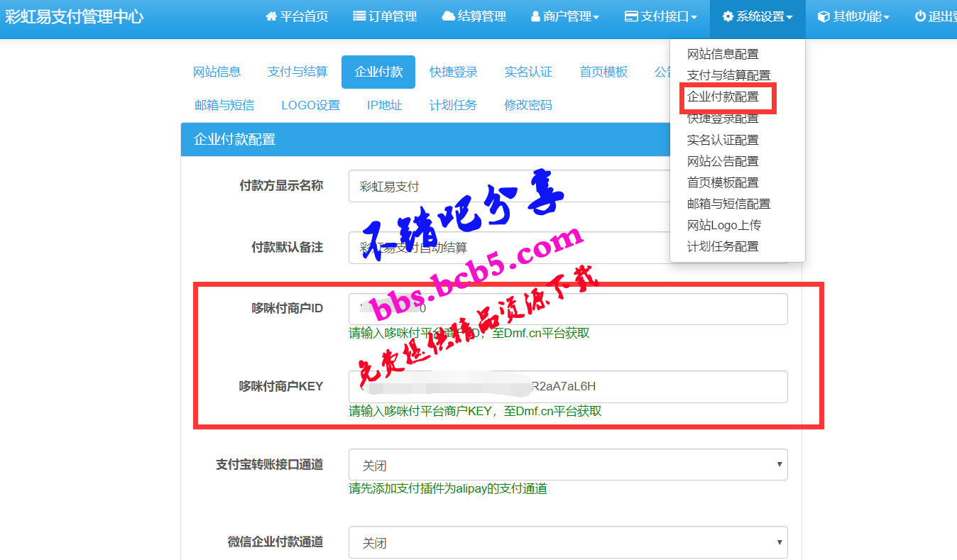This screenshot has height=560, width=957.
Task: Open the 支付宝转账接口通道 select box
Action: point(568,465)
